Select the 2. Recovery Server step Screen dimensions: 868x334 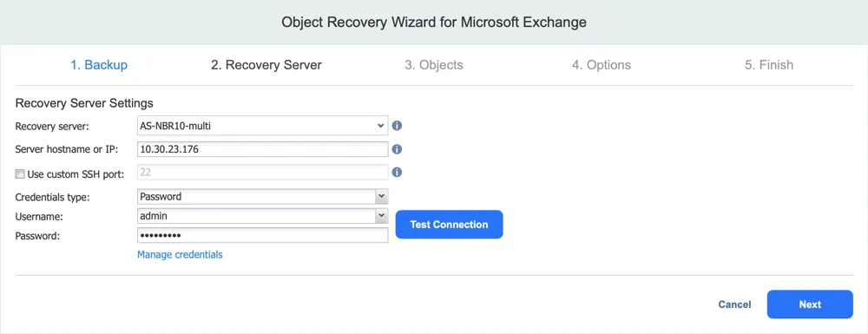click(x=266, y=65)
